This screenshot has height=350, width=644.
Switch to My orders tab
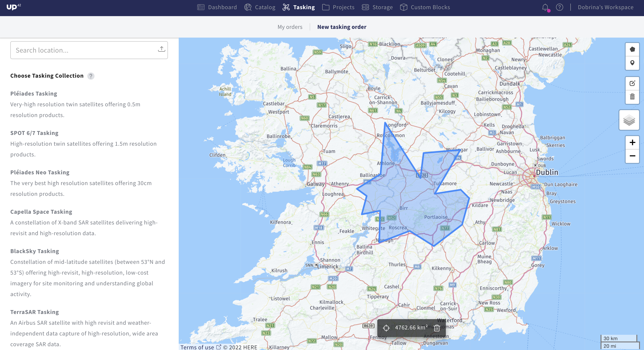point(290,27)
